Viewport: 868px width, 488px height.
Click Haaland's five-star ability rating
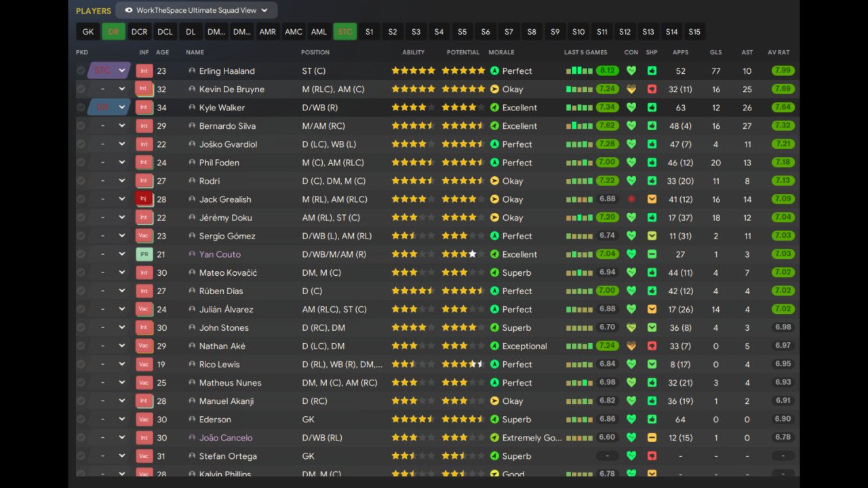pos(413,70)
